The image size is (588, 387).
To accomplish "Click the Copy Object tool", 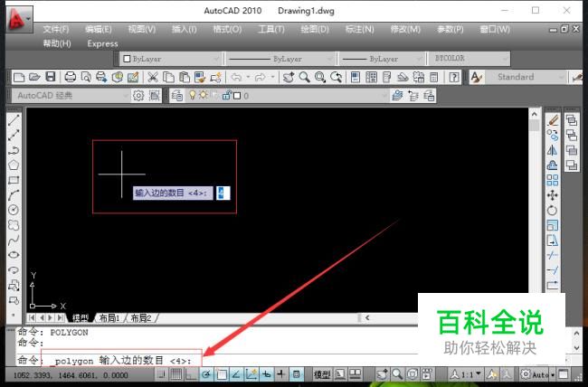I will [553, 136].
